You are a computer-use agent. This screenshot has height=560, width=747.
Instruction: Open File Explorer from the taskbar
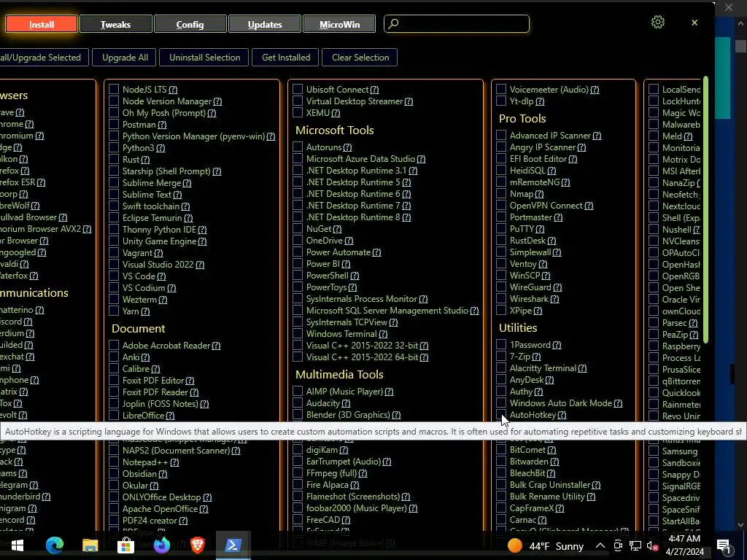click(90, 545)
